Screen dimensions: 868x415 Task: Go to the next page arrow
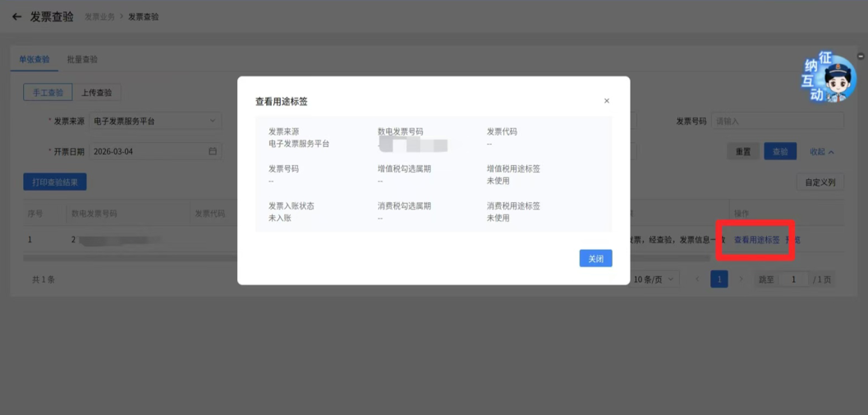tap(741, 279)
